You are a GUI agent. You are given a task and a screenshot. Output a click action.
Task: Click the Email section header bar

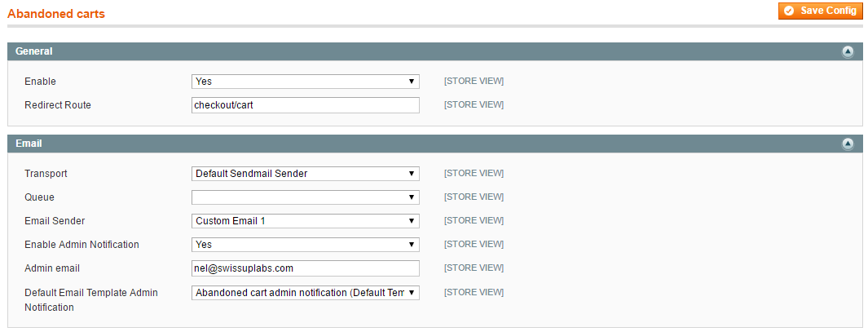point(434,144)
